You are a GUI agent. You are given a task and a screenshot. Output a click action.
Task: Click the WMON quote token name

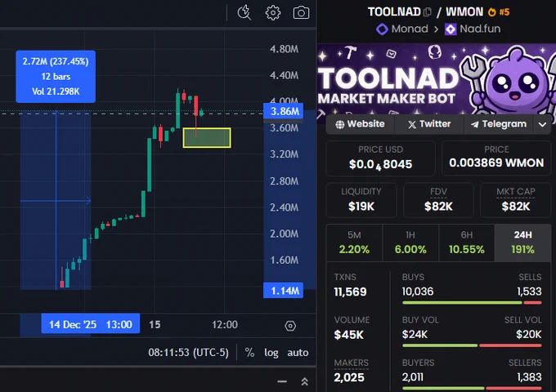(464, 12)
